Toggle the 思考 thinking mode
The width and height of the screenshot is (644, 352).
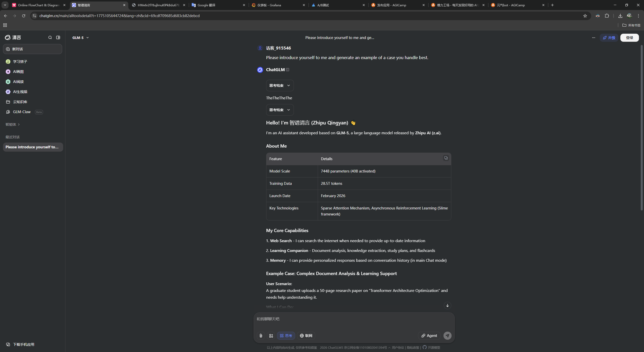click(286, 336)
